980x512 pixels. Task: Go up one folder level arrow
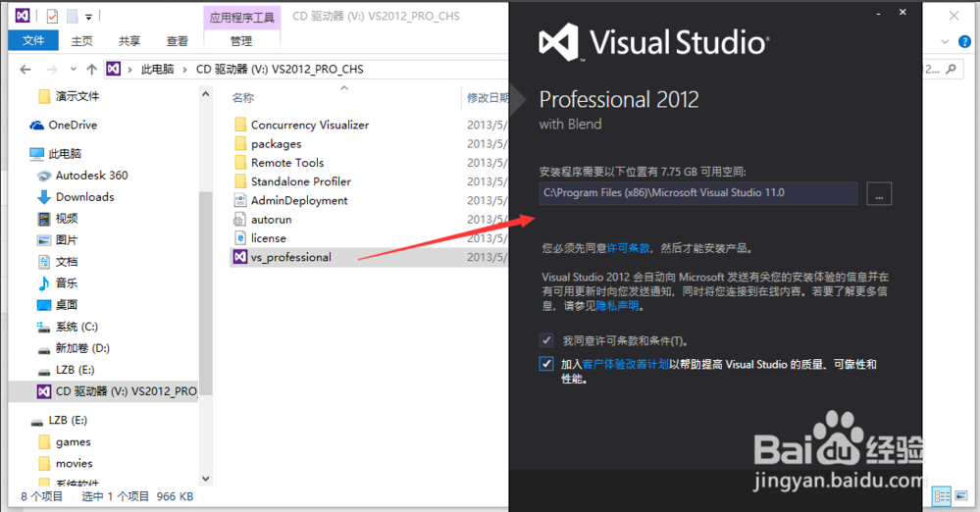pyautogui.click(x=92, y=69)
